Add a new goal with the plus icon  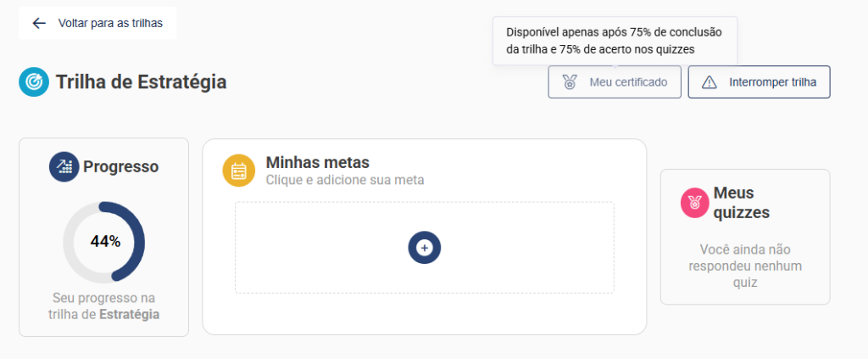[425, 248]
